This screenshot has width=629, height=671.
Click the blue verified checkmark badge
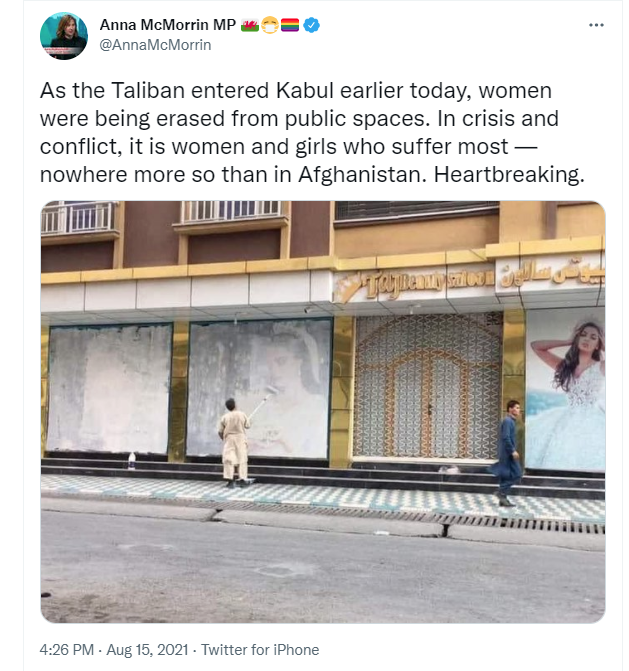(x=312, y=25)
